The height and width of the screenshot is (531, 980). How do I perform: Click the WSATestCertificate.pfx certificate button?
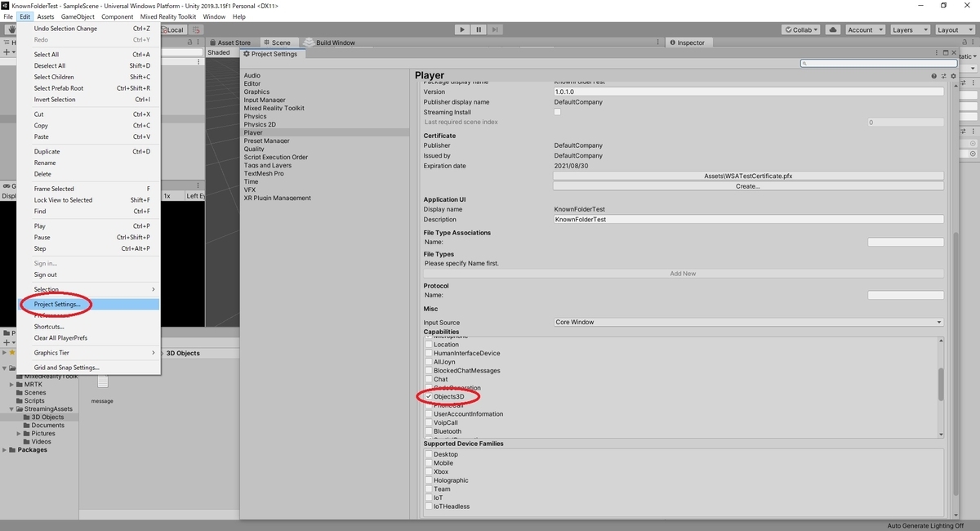[748, 176]
